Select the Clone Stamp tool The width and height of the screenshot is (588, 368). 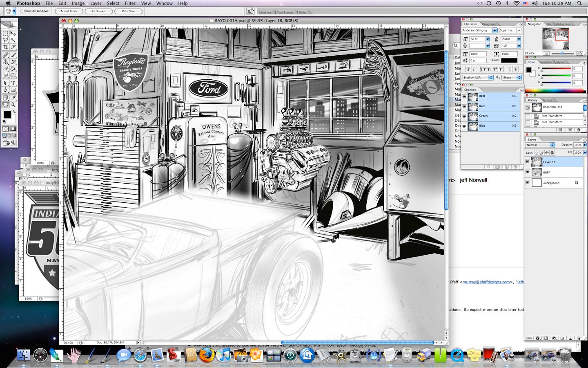click(x=5, y=61)
